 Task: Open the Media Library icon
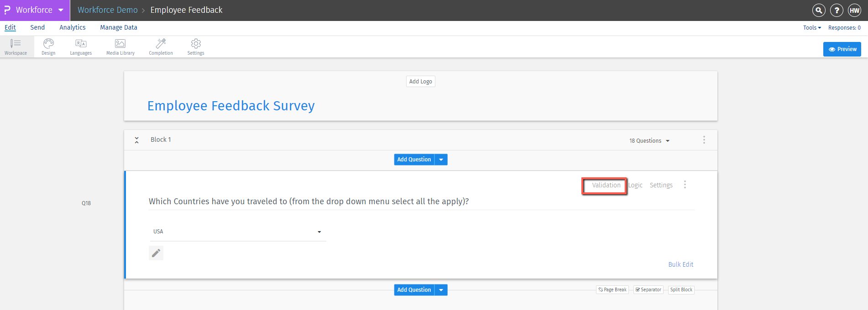[x=120, y=47]
